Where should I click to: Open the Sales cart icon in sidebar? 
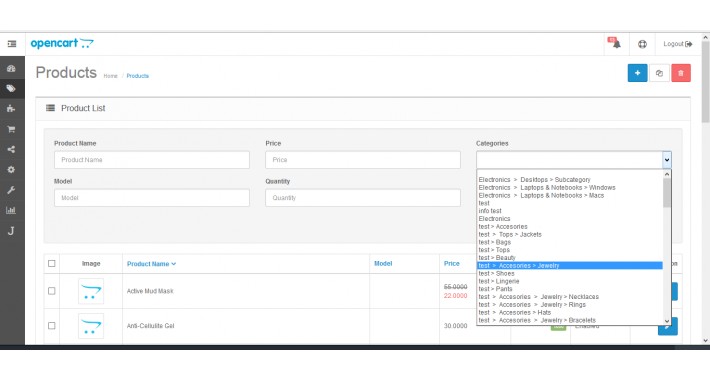[11, 129]
